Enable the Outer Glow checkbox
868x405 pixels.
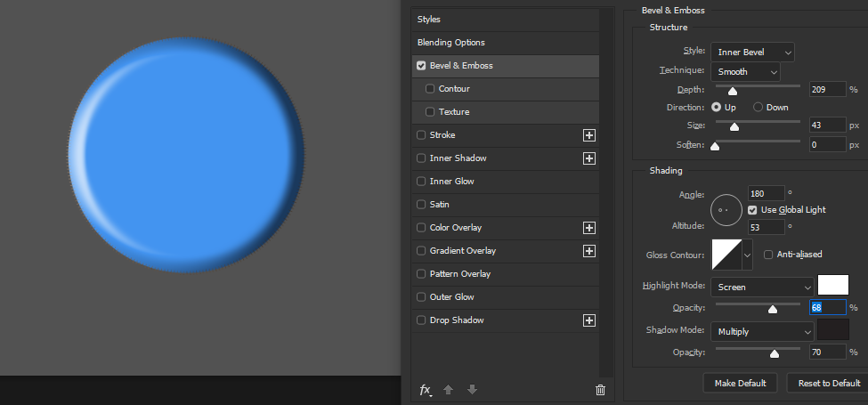click(x=421, y=297)
